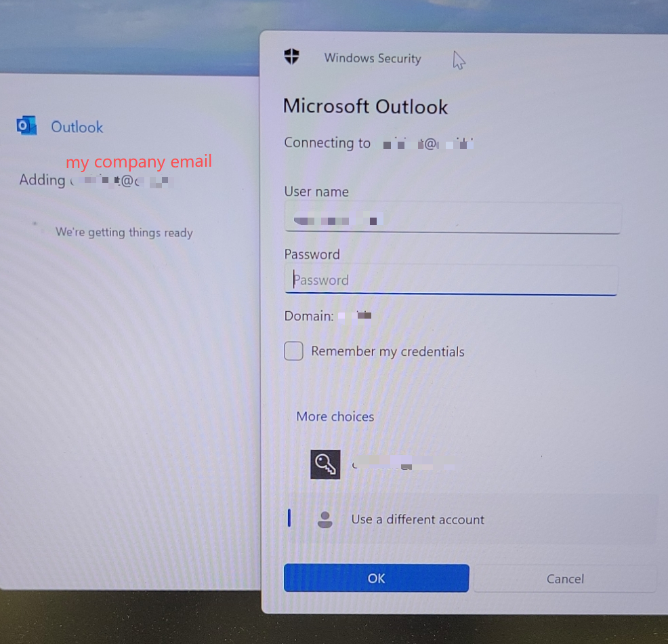
Task: Click the Microsoft Outlook heading
Action: [x=366, y=106]
